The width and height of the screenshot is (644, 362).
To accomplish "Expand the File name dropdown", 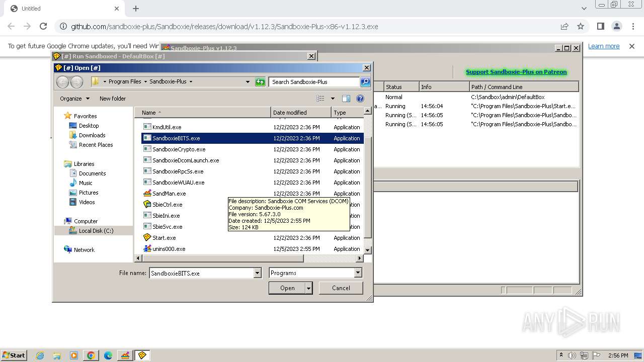I will (257, 273).
